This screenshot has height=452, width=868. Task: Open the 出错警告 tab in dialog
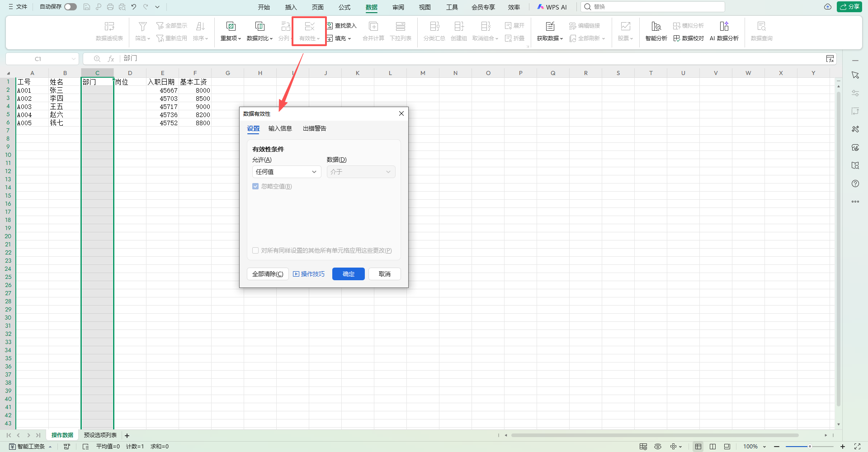315,128
